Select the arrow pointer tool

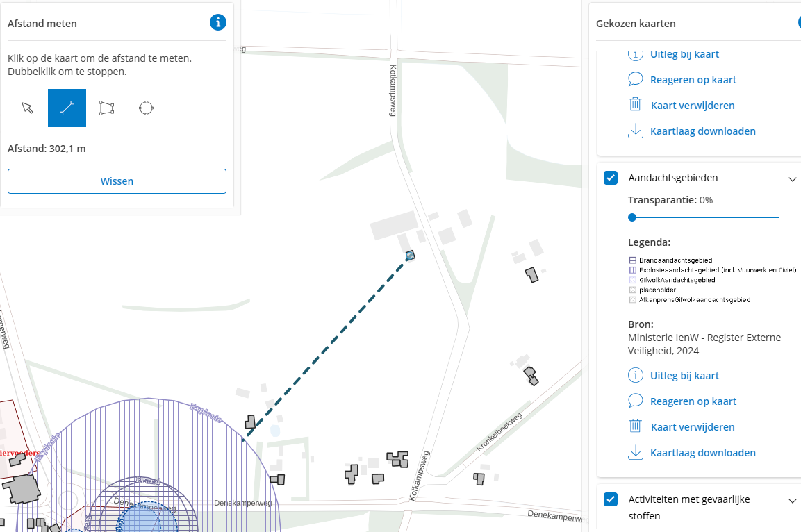click(x=28, y=108)
